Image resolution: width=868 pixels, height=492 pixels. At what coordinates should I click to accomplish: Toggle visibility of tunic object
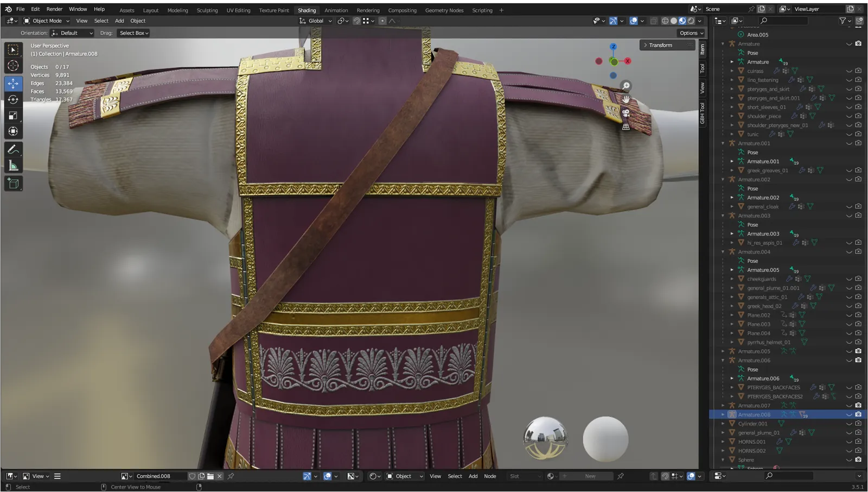coord(849,134)
